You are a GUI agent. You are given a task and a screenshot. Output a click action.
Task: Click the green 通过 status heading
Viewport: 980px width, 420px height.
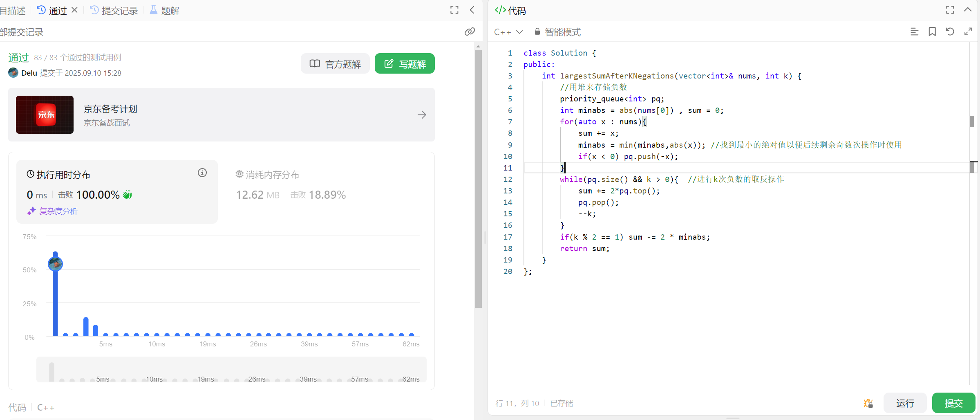[x=18, y=58]
